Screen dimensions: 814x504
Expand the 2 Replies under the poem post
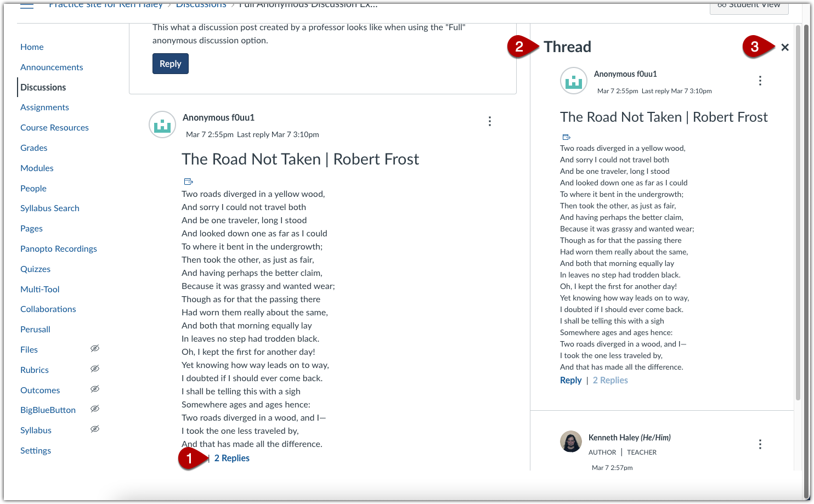(231, 458)
